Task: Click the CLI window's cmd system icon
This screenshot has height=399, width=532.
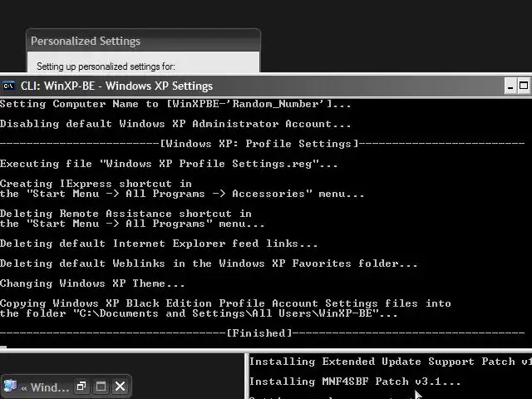Action: tap(8, 86)
